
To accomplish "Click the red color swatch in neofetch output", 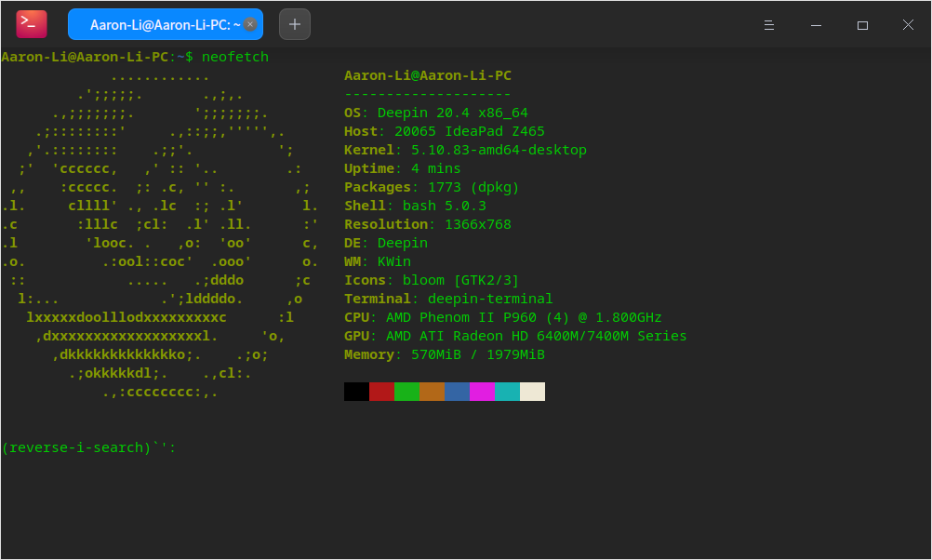I will (381, 392).
